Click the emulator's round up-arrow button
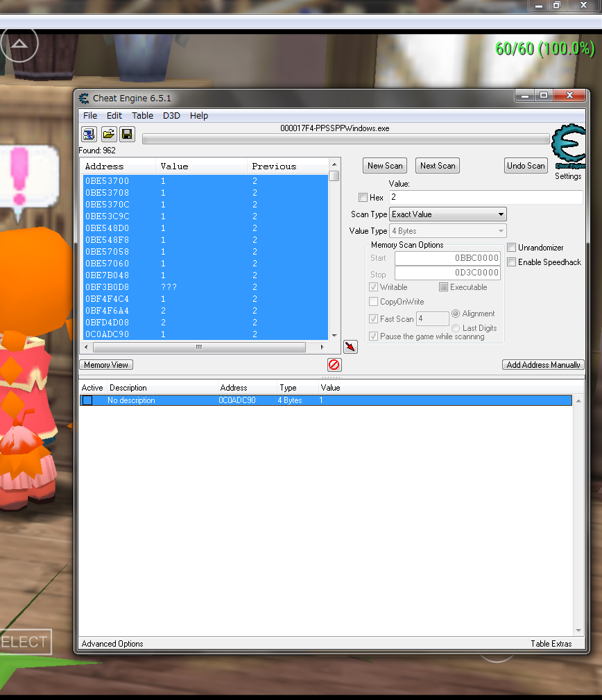The image size is (602, 700). click(19, 44)
